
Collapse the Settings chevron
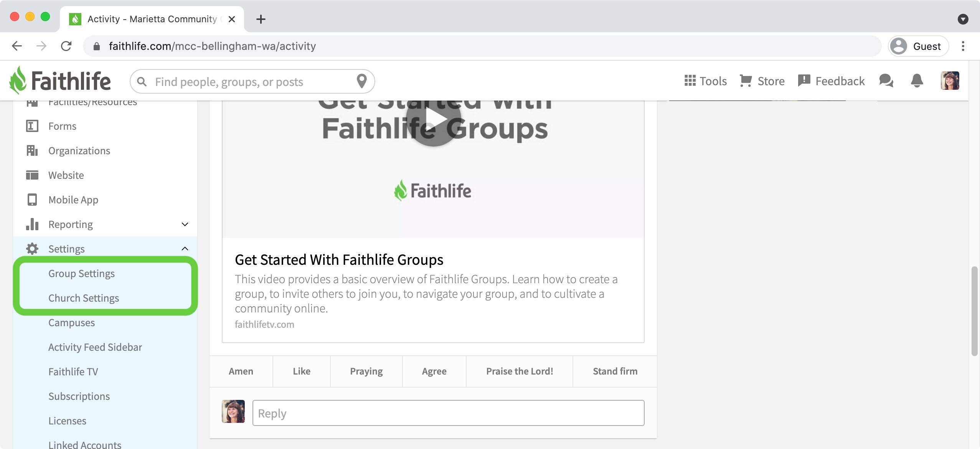pyautogui.click(x=185, y=249)
